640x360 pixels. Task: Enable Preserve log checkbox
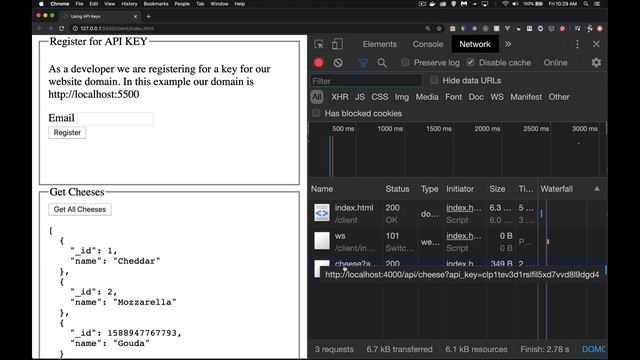point(405,62)
